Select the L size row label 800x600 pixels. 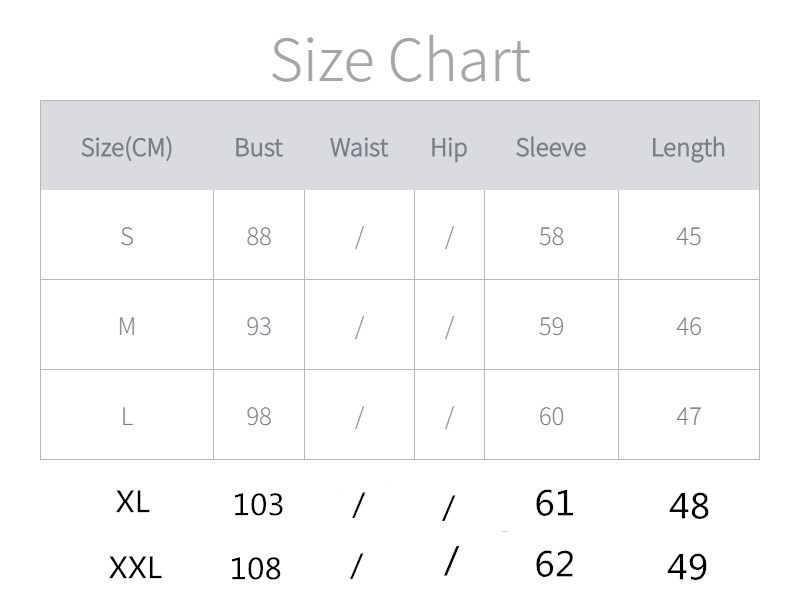coord(127,416)
